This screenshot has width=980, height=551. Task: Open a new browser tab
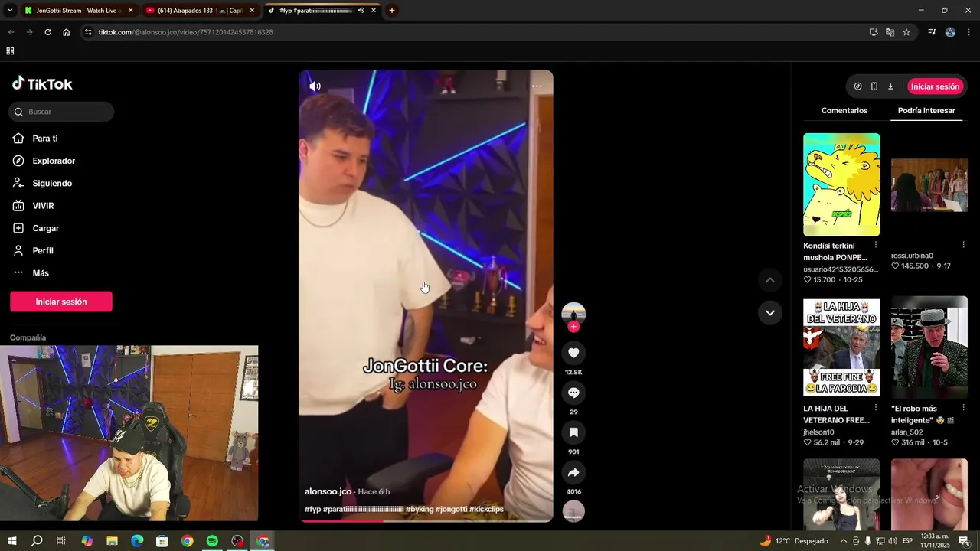(x=392, y=11)
